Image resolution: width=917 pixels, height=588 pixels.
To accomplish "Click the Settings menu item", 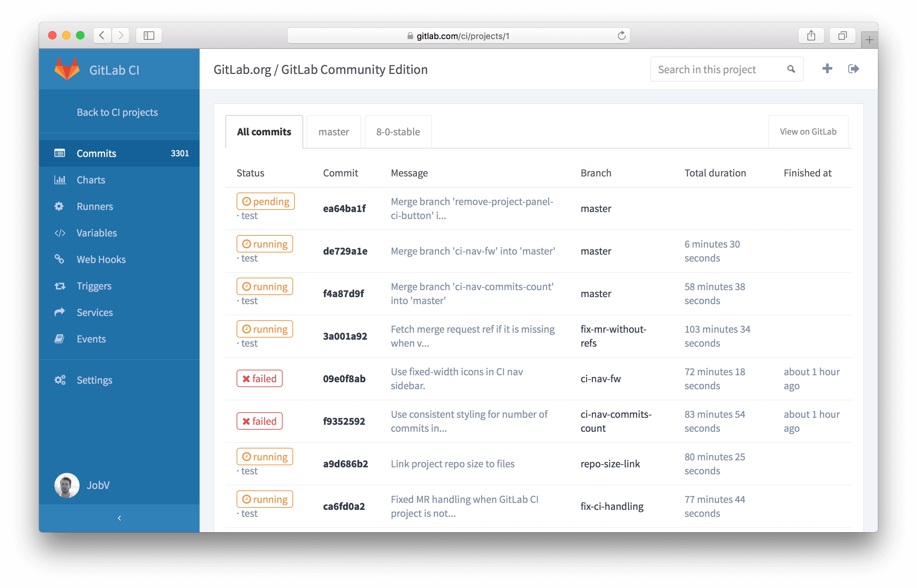I will pos(94,379).
